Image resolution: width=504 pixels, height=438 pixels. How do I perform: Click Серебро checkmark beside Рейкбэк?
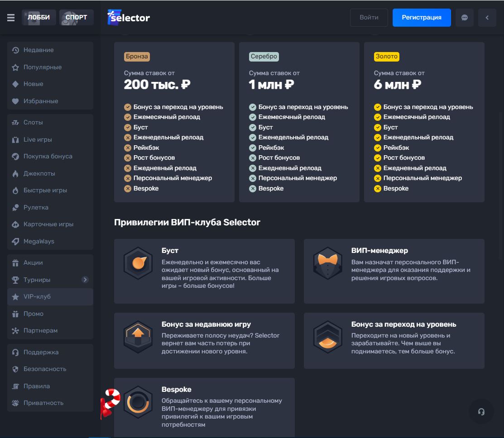click(253, 148)
